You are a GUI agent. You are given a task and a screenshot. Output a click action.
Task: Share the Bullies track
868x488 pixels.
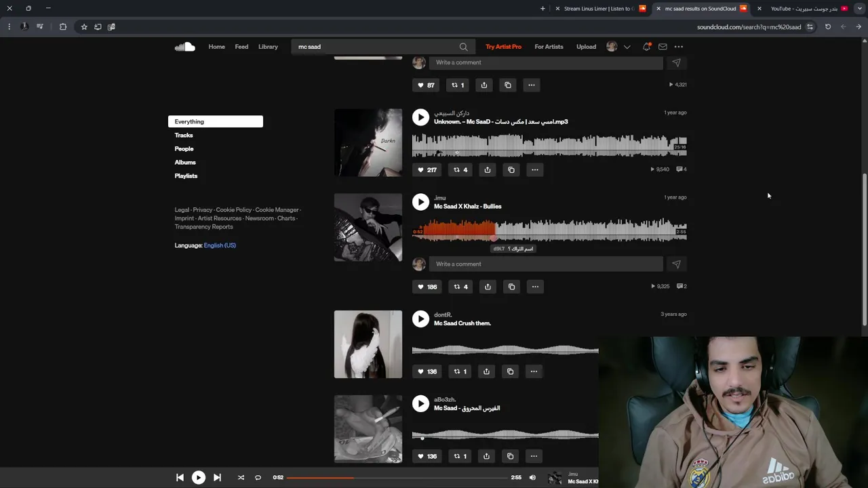pos(488,287)
